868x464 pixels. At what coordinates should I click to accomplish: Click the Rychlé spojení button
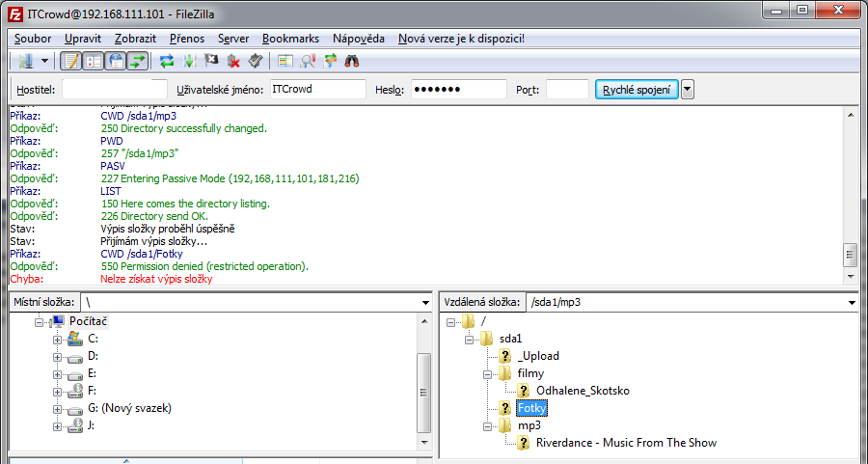(x=637, y=90)
